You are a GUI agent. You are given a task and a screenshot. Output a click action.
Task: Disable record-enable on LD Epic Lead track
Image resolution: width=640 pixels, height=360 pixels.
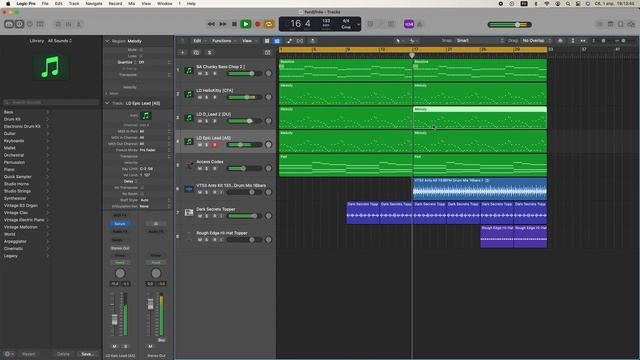pos(215,145)
